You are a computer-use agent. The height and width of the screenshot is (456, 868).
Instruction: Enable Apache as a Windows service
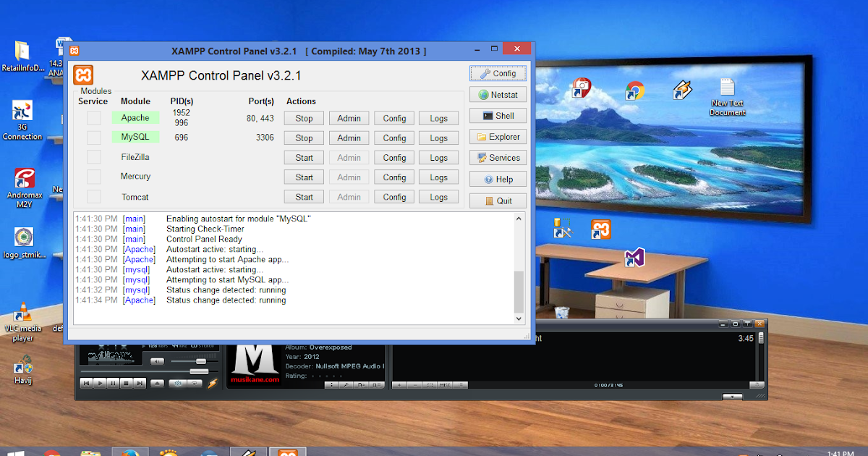pos(93,117)
